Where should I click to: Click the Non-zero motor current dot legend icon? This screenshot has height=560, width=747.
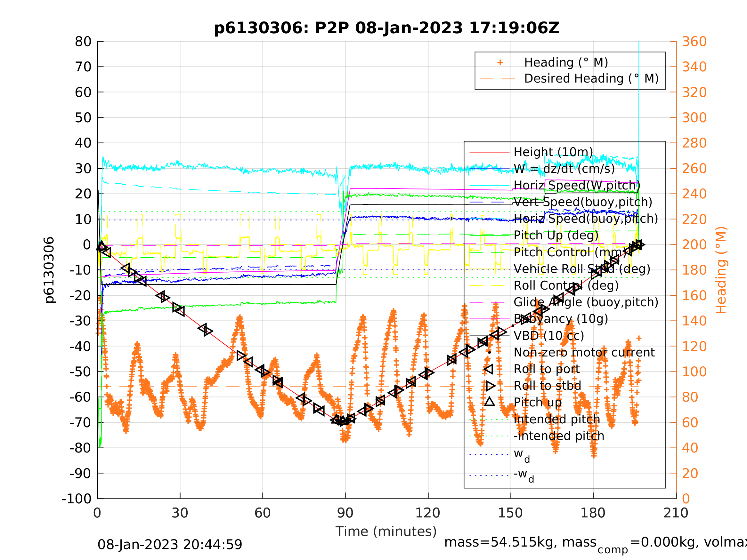489,352
